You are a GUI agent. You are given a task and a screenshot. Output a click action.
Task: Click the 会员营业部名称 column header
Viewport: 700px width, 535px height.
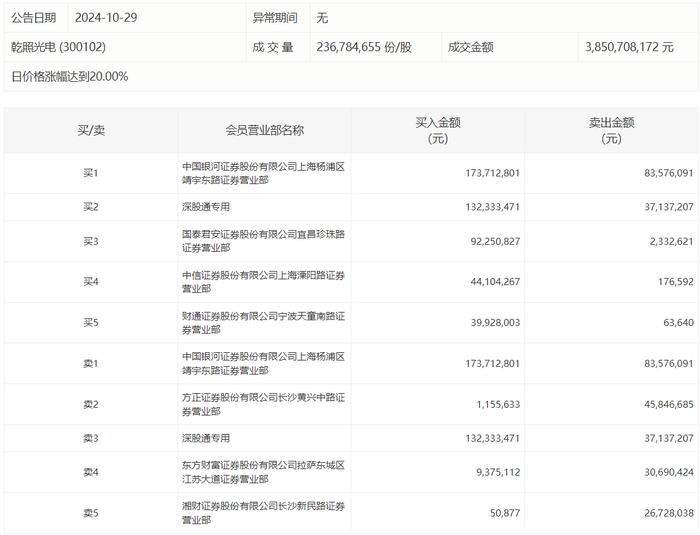pyautogui.click(x=264, y=130)
